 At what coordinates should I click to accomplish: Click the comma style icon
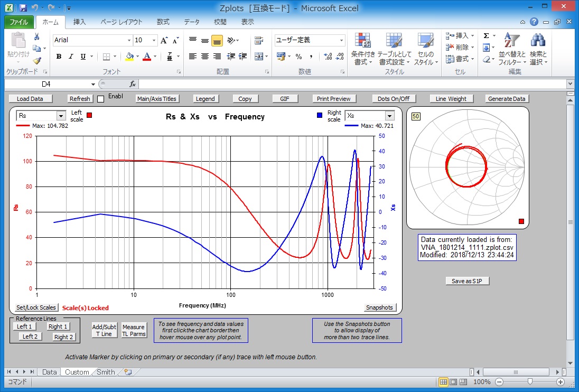(x=311, y=57)
